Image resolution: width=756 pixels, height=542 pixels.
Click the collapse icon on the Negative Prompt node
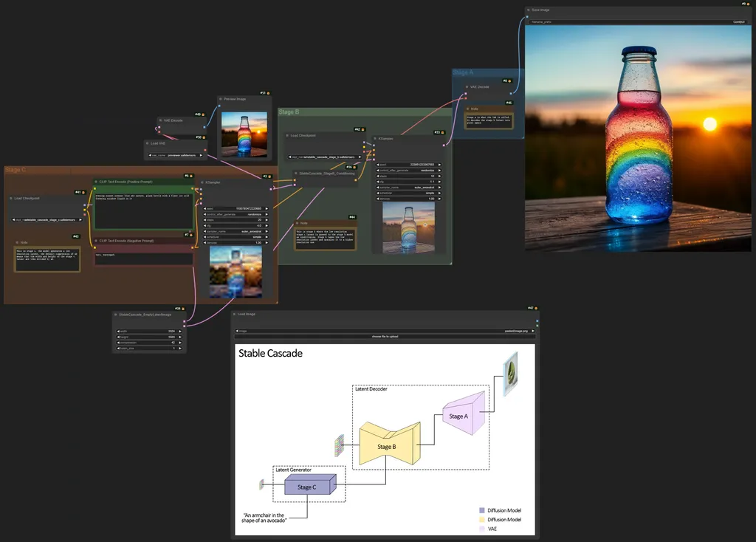[x=96, y=240]
